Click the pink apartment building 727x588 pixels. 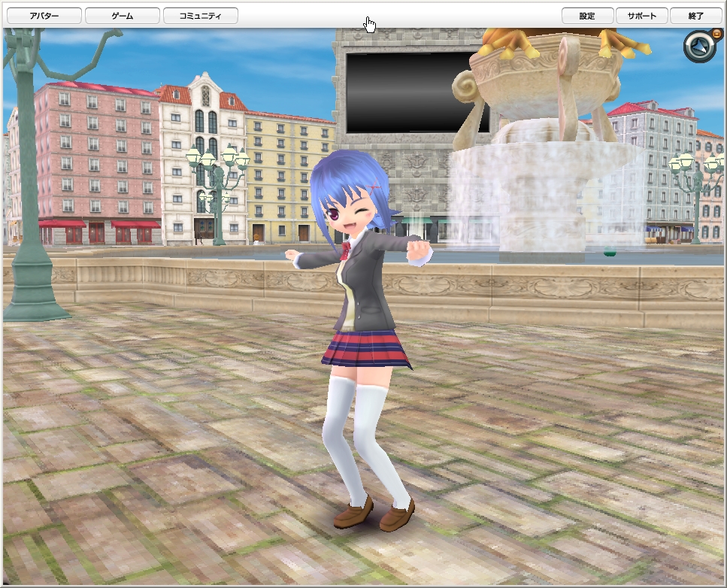98,150
